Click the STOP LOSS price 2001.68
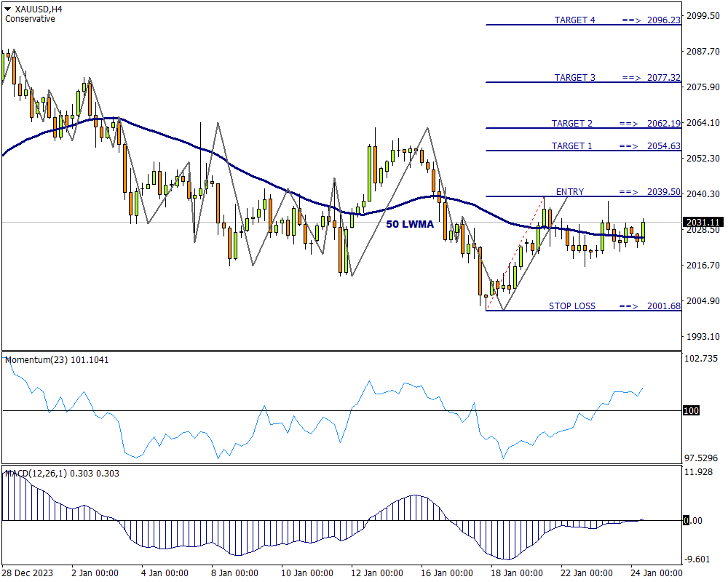 pos(663,306)
